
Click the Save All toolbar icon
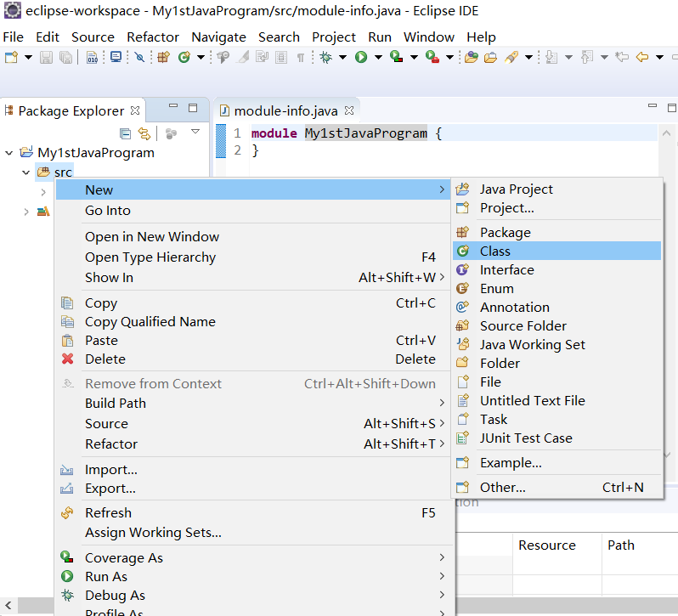tap(65, 57)
